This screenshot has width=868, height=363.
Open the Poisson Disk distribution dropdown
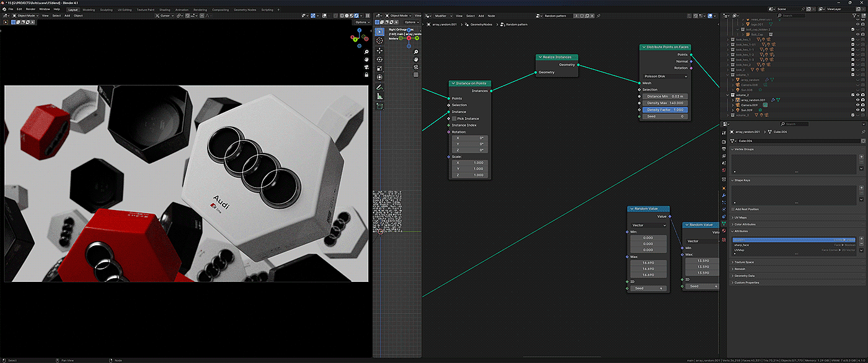coord(665,76)
